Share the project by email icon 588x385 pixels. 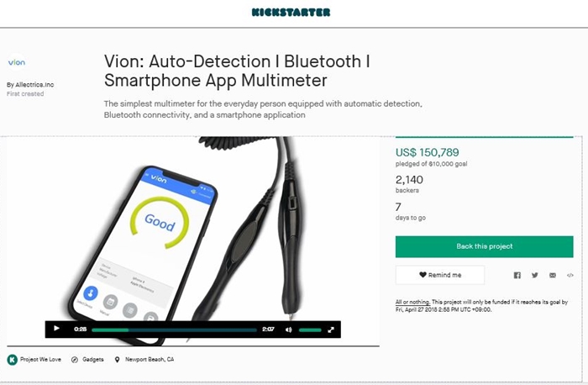click(x=553, y=275)
